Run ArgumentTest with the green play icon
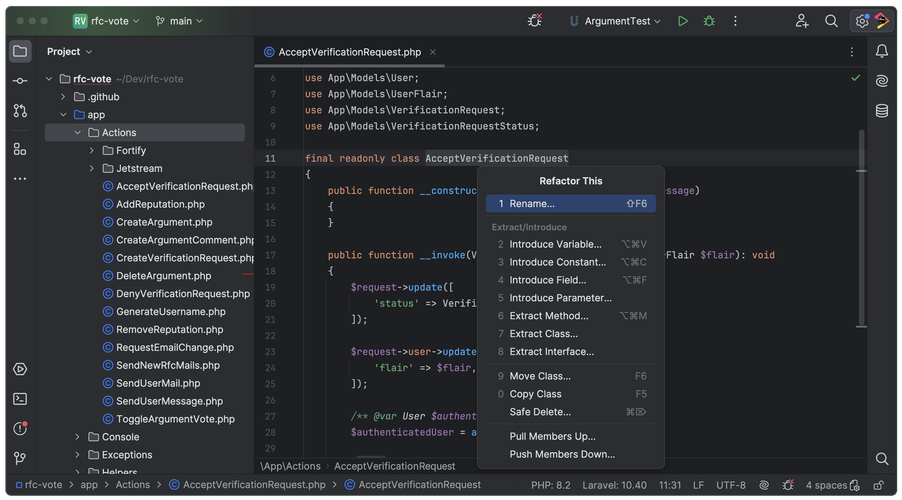 [683, 21]
